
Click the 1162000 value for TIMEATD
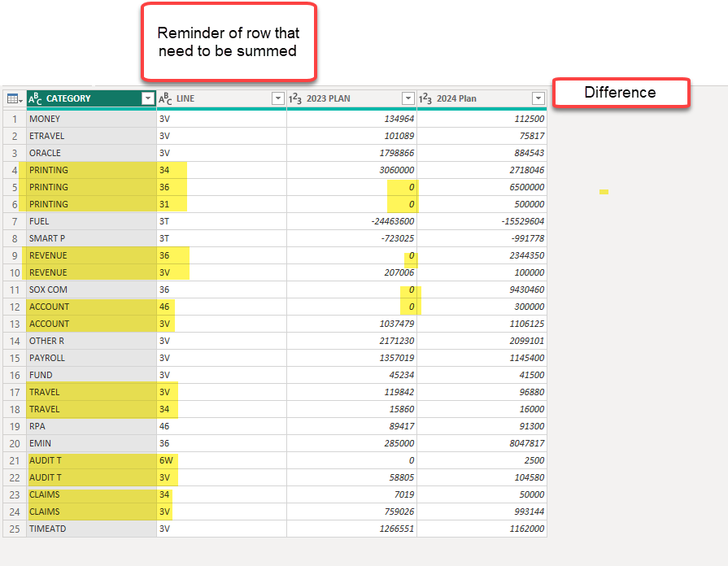click(x=482, y=529)
